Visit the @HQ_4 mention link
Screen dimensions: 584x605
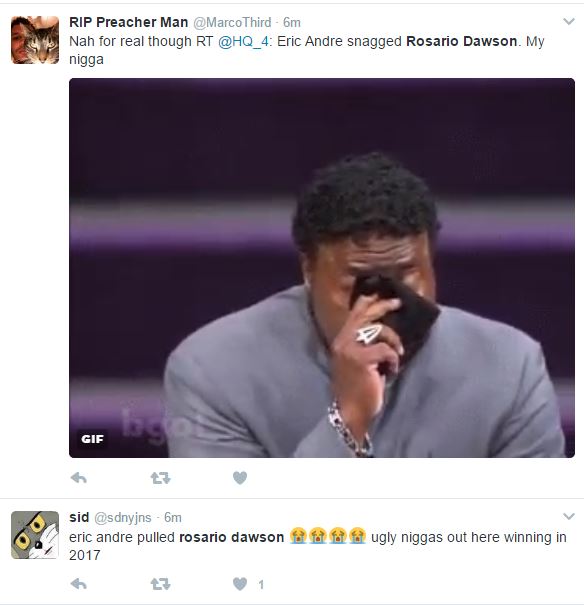pyautogui.click(x=243, y=41)
